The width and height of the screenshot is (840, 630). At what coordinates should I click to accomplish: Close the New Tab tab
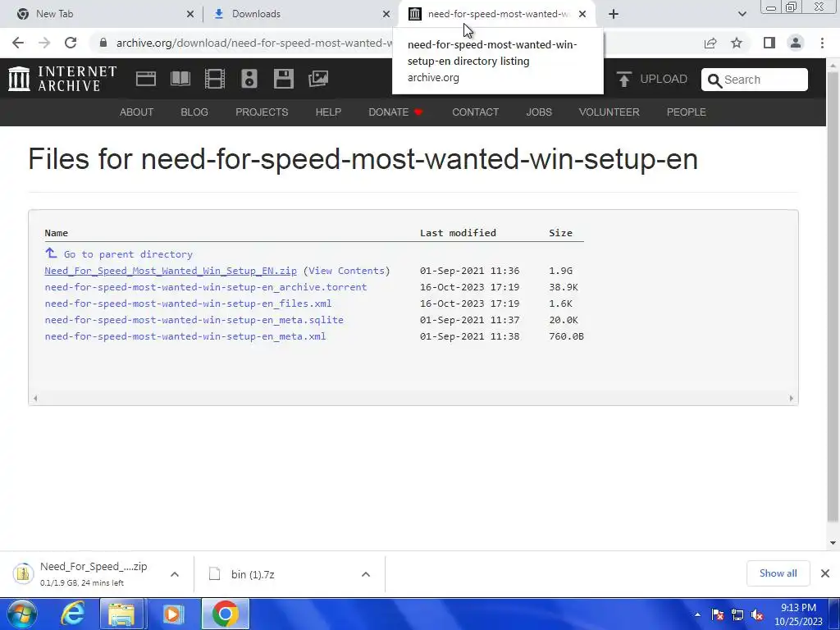[x=190, y=14]
